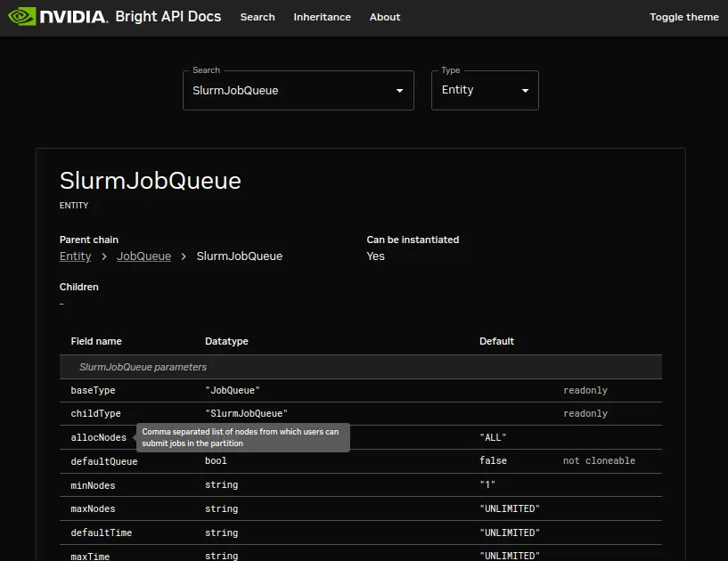Select the baseType field name
This screenshot has height=561, width=728.
point(93,390)
